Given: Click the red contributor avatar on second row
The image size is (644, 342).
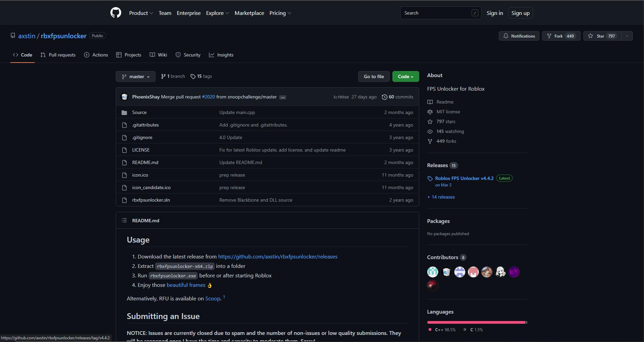Looking at the screenshot, I should 433,286.
